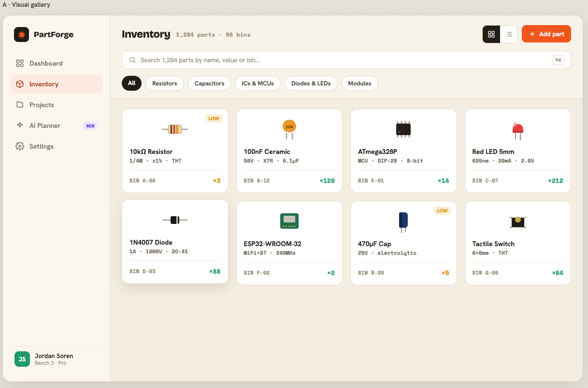Click the ×120 quantity value
The width and height of the screenshot is (588, 388).
(x=327, y=180)
